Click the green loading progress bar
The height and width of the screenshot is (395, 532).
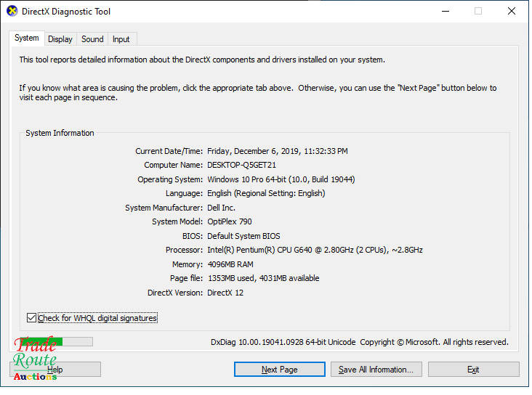point(51,341)
